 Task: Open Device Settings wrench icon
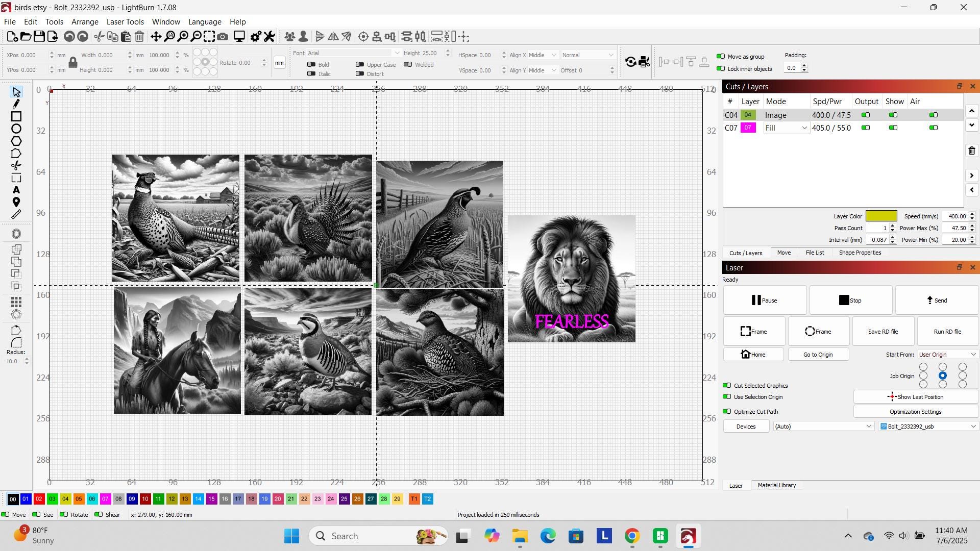point(269,37)
